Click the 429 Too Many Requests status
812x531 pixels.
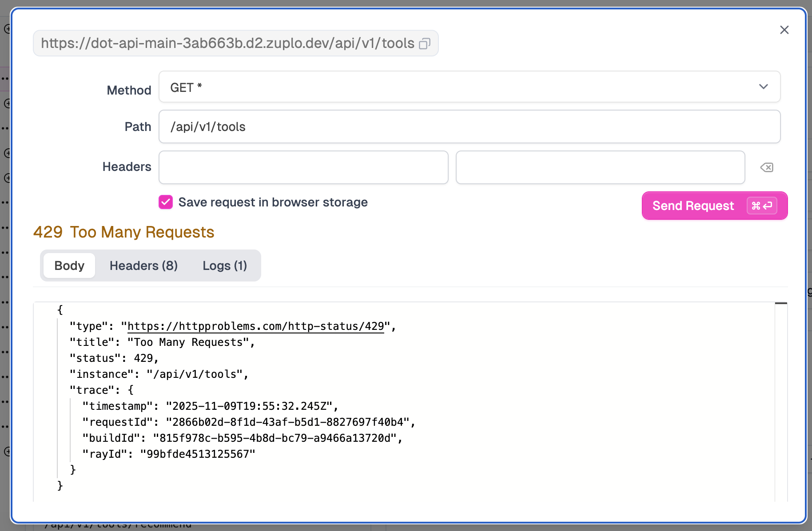click(x=124, y=232)
